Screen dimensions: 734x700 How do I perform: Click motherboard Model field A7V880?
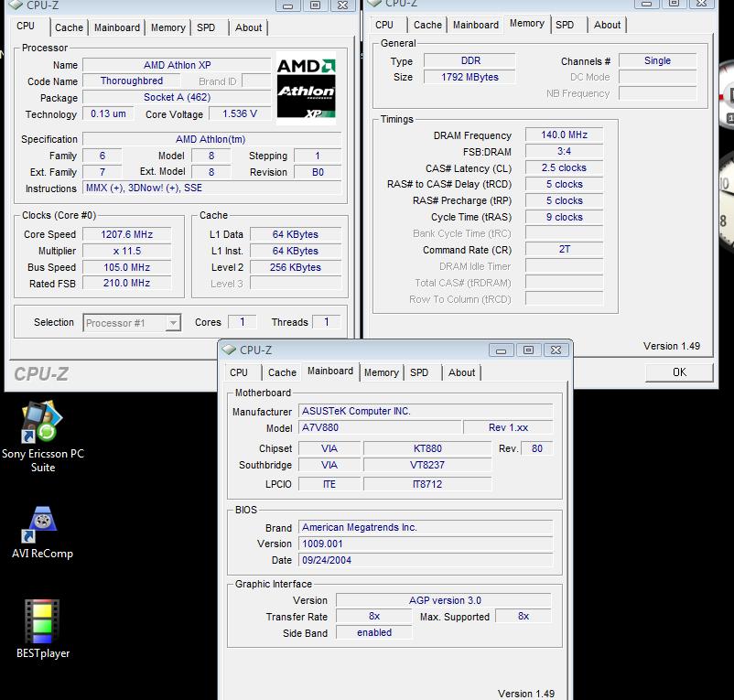pyautogui.click(x=380, y=427)
